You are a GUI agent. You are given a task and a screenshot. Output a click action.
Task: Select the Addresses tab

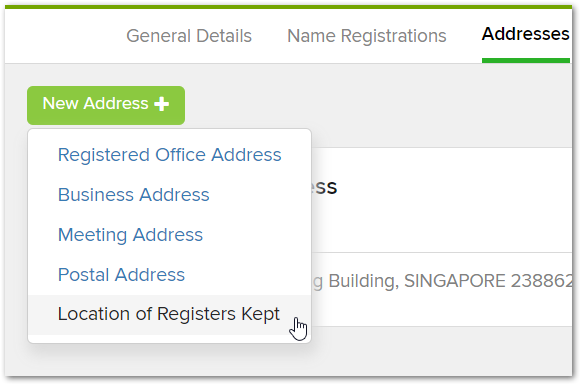point(525,34)
